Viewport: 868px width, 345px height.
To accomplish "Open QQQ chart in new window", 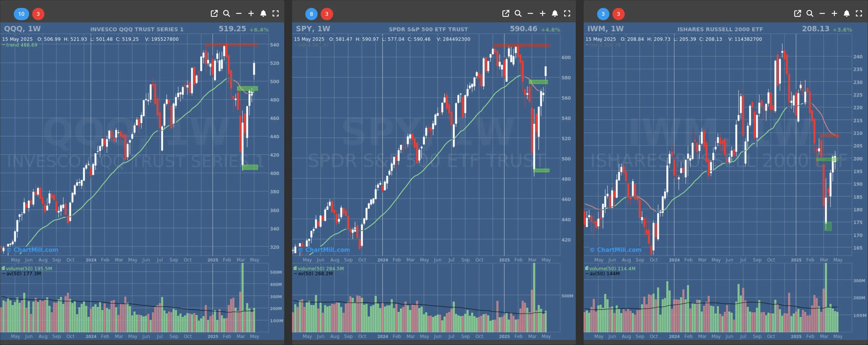I will (x=214, y=14).
